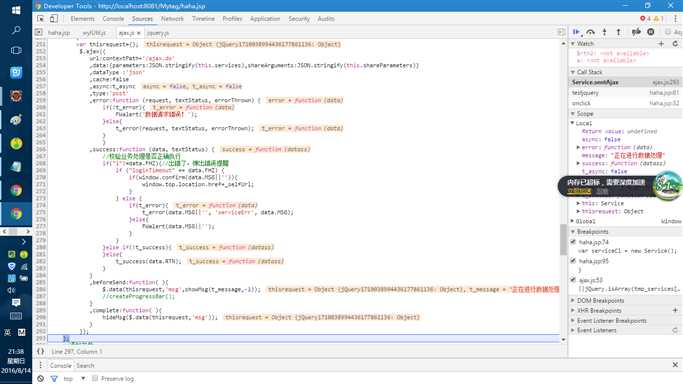The width and height of the screenshot is (683, 384).
Task: Open the console context 'top' dropdown
Action: click(x=73, y=378)
